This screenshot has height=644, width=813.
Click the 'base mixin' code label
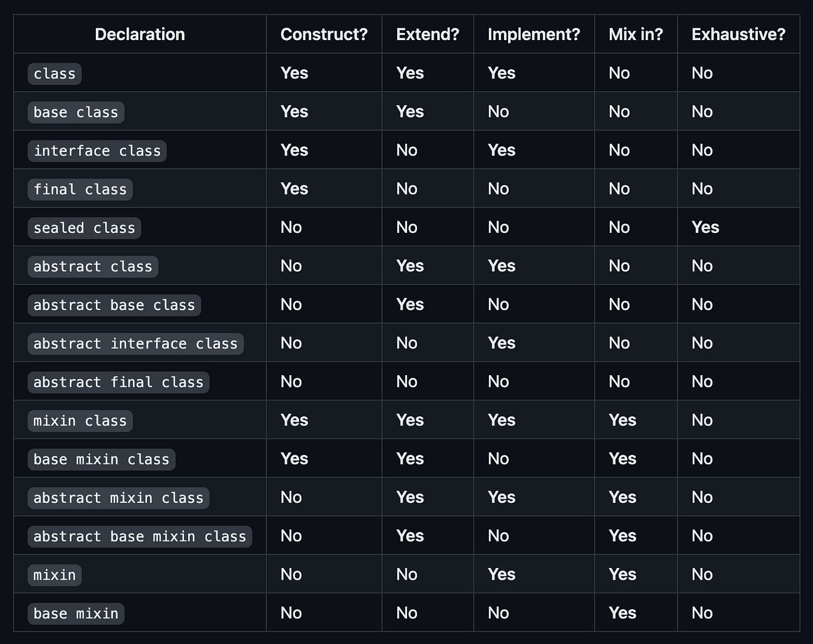(x=76, y=613)
